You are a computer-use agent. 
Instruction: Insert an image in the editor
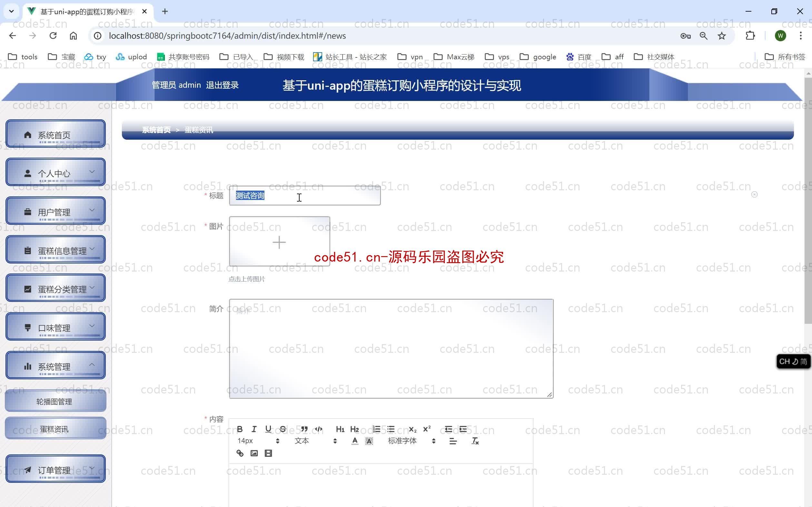coord(254,453)
